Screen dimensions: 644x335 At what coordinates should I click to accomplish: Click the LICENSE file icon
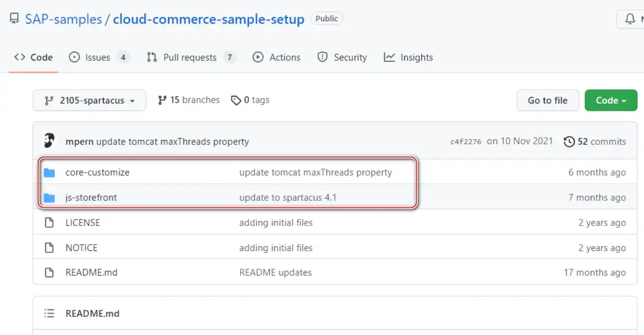tap(49, 223)
